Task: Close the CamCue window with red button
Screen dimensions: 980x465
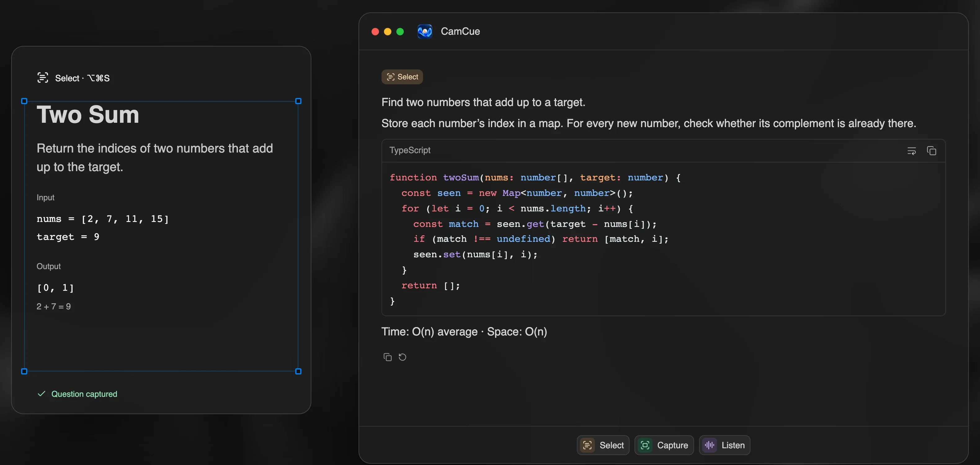Action: pyautogui.click(x=375, y=32)
